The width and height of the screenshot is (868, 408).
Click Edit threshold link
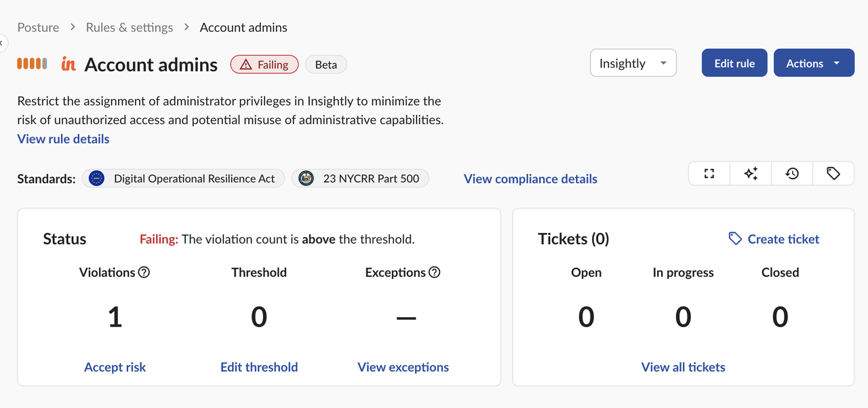click(259, 367)
